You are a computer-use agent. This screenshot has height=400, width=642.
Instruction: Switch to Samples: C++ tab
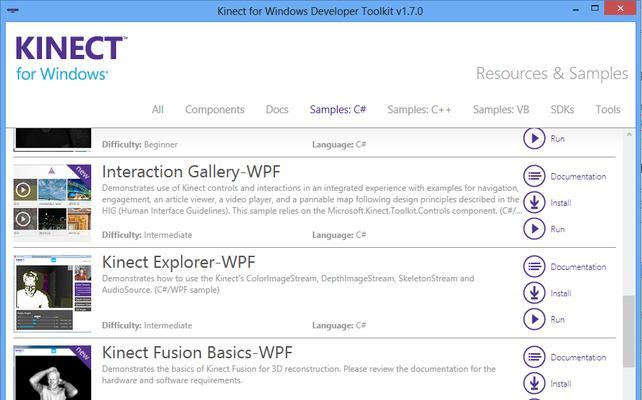coord(419,109)
